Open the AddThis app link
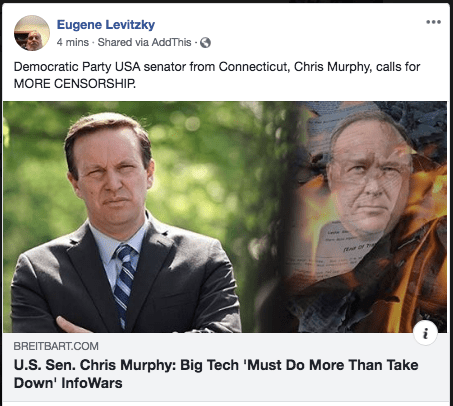 click(x=171, y=42)
